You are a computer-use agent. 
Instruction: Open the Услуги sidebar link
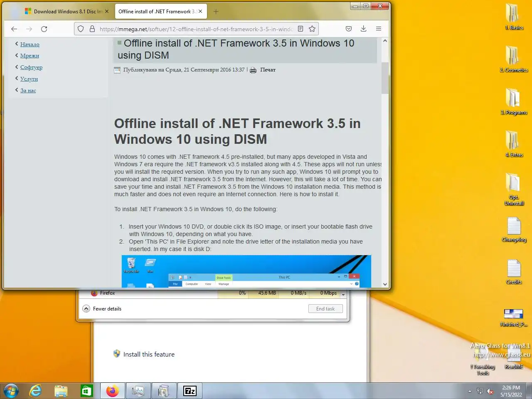point(29,79)
